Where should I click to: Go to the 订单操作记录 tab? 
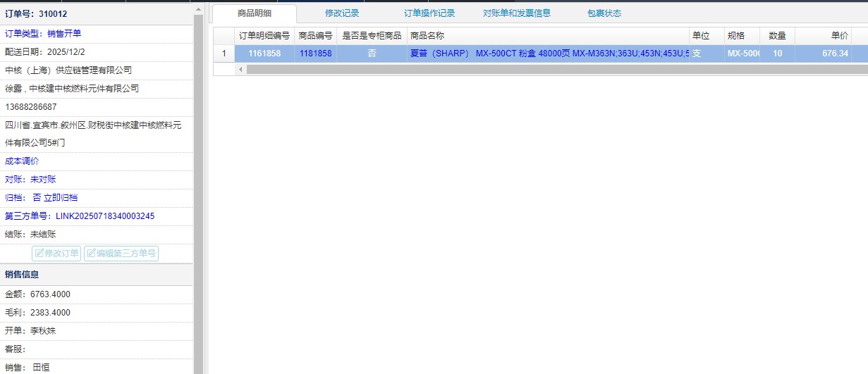pos(429,13)
